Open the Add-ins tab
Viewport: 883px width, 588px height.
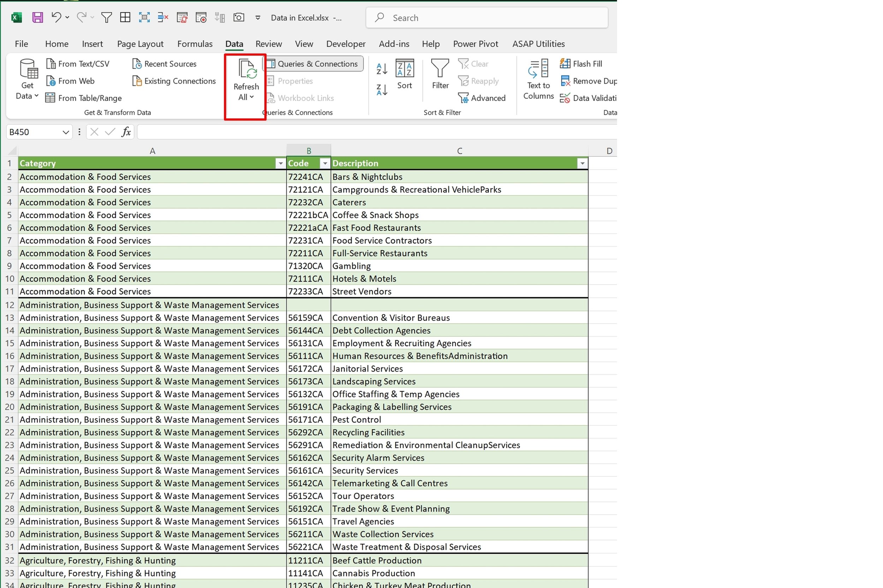[394, 44]
